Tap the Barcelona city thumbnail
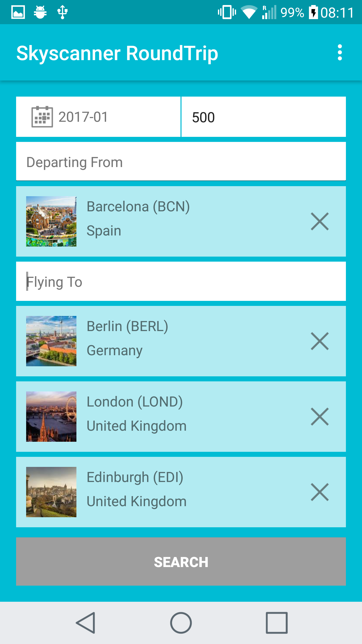The image size is (362, 644). pos(51,221)
